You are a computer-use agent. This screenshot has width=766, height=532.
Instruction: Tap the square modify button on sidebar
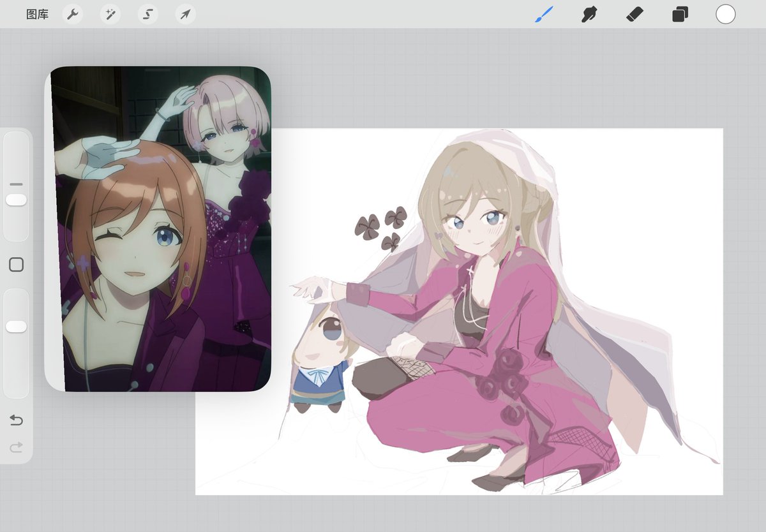17,264
